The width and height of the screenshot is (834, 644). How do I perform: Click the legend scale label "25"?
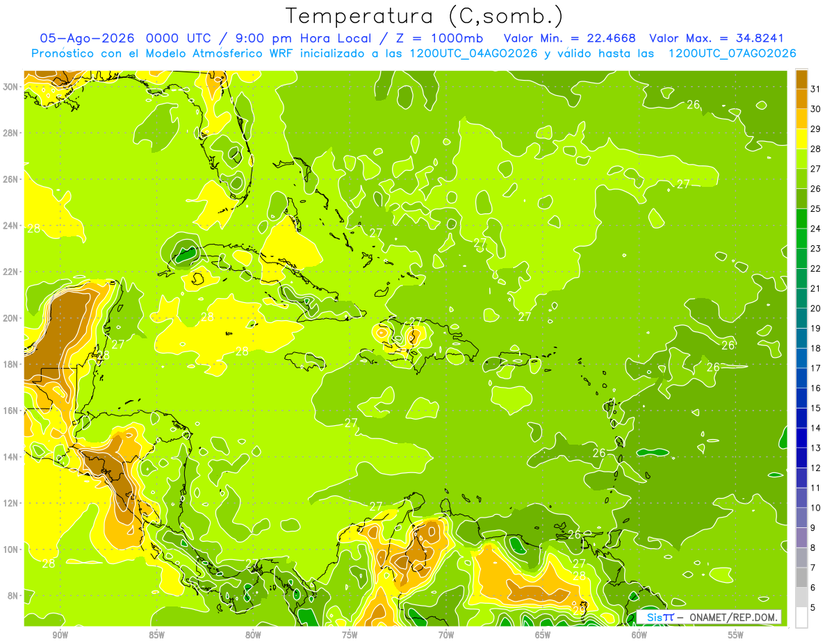click(816, 208)
